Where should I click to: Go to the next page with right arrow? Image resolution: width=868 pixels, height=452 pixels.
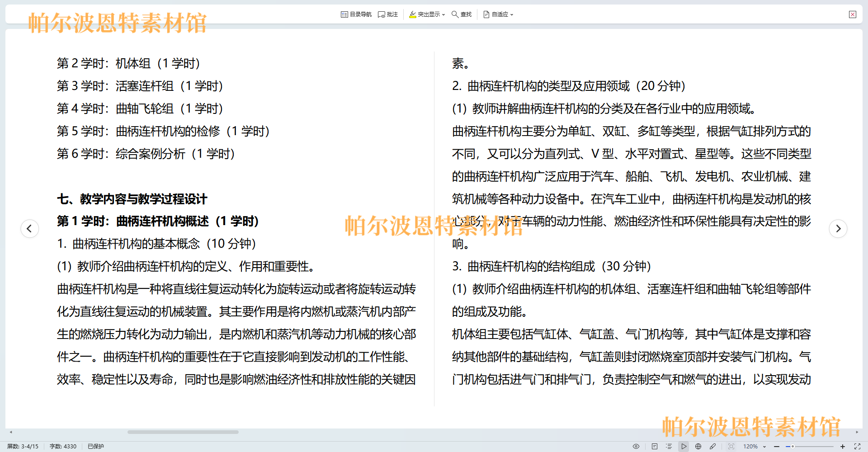tap(838, 228)
